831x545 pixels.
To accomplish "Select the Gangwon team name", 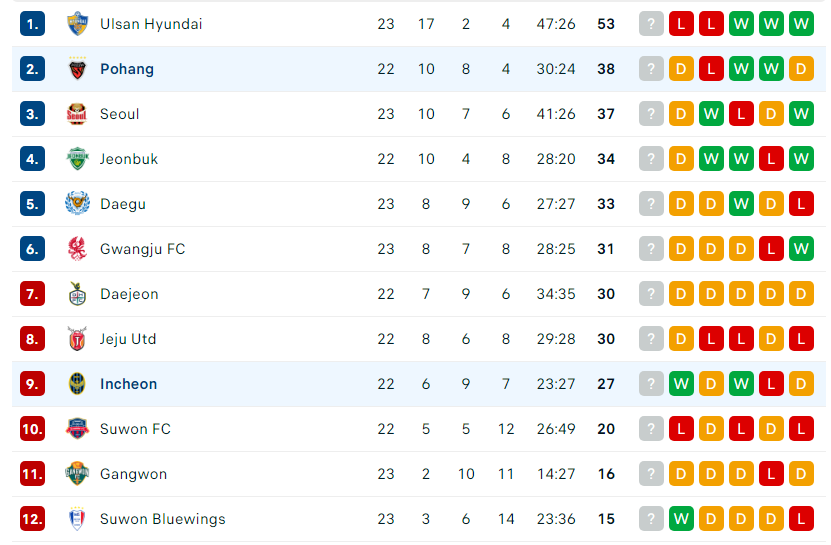I will tap(133, 474).
